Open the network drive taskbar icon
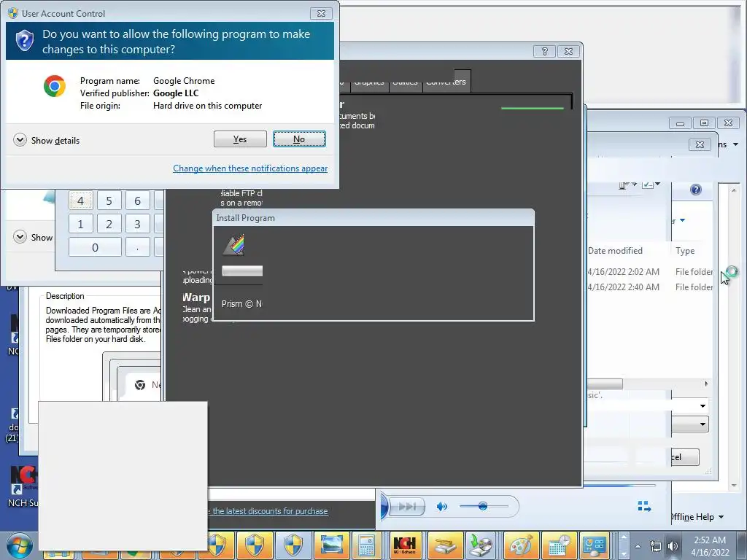The width and height of the screenshot is (747, 560). coord(444,545)
